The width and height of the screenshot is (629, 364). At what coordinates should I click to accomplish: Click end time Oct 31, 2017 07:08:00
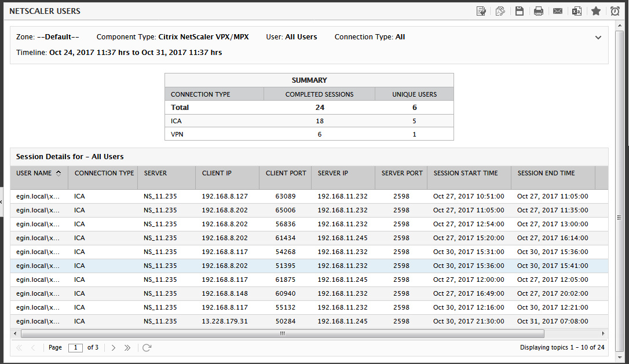click(553, 322)
